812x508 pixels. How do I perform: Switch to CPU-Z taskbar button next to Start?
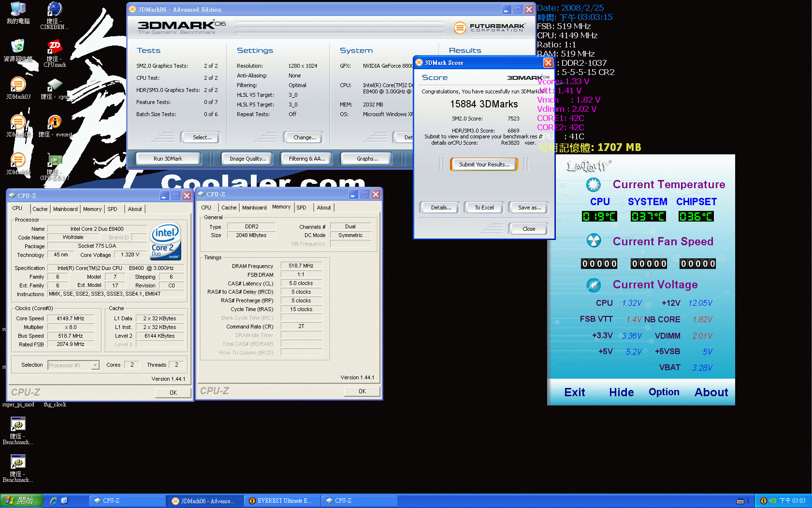coord(127,501)
